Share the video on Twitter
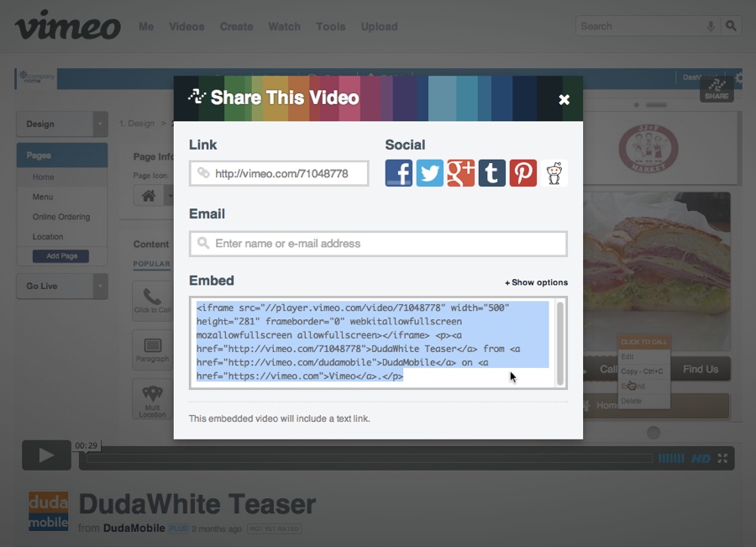Image resolution: width=756 pixels, height=547 pixels. (429, 173)
